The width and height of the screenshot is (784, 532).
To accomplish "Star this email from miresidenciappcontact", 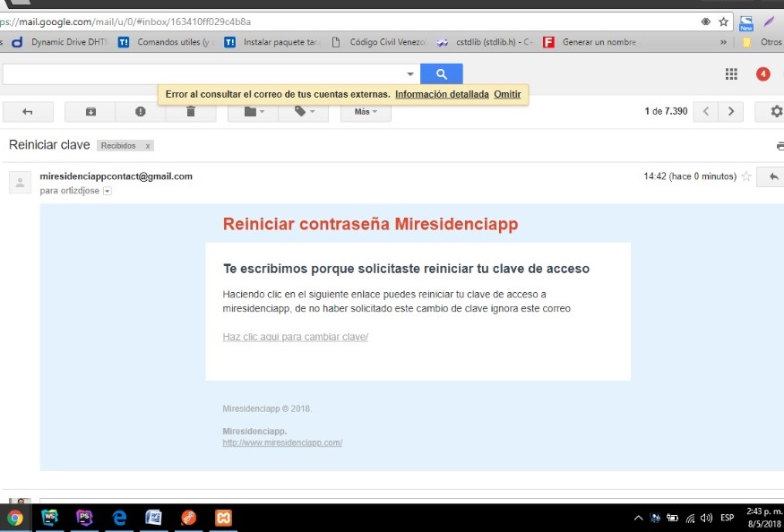I will pos(745,176).
